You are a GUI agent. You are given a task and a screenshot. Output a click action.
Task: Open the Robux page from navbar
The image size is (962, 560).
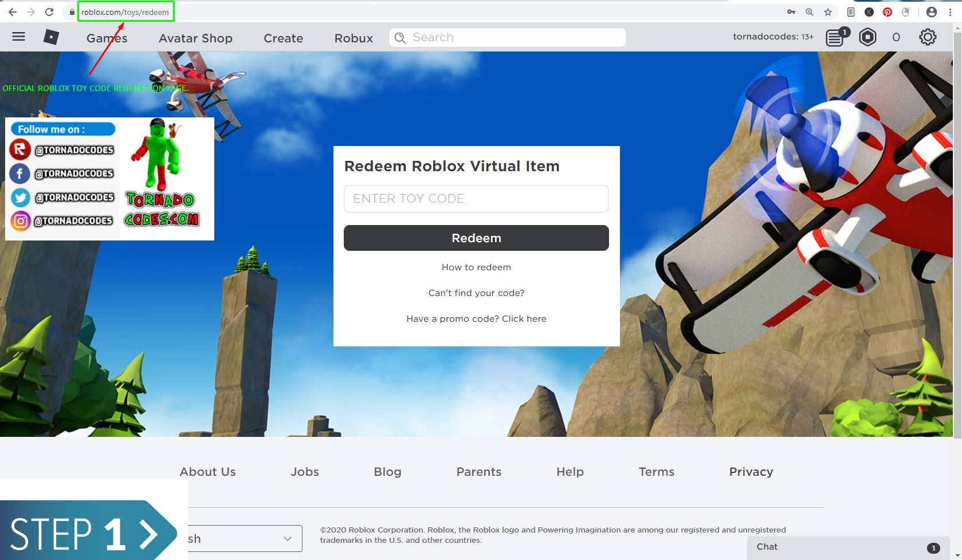tap(354, 38)
